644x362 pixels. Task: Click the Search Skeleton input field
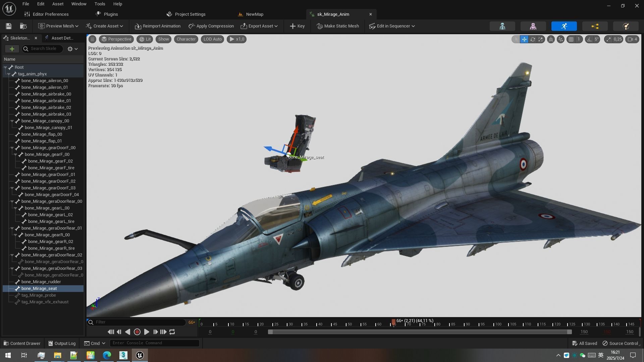click(x=42, y=49)
